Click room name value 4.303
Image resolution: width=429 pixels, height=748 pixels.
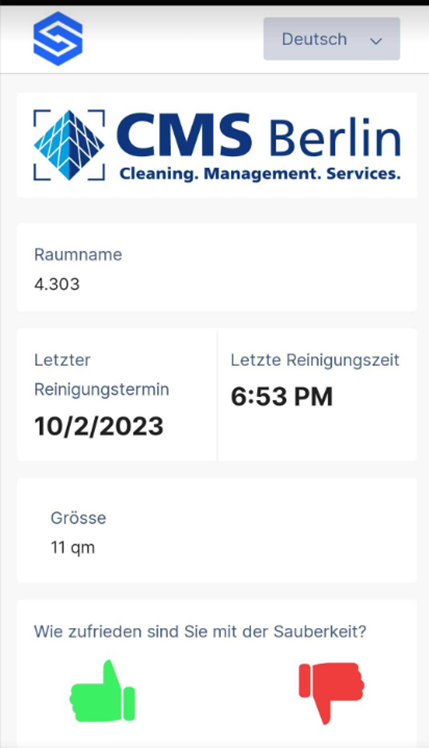[57, 284]
